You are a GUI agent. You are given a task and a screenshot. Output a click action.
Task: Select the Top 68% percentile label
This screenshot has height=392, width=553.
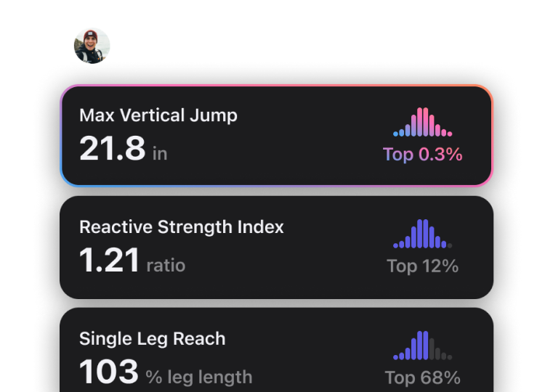422,377
